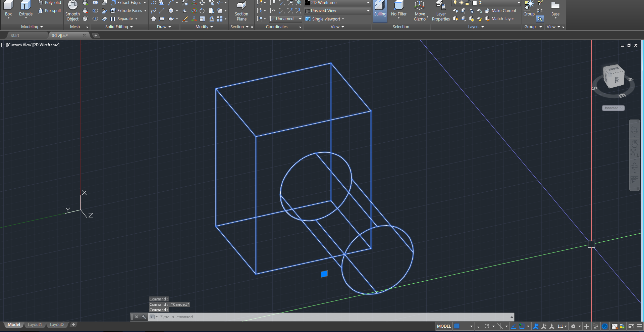Screen dimensions: 644x332
Task: Toggle the Culling selection option
Action: [x=380, y=11]
